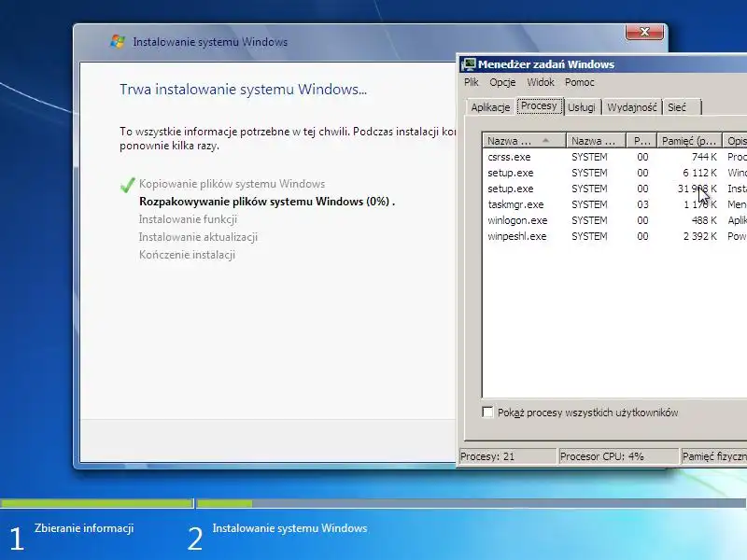Select the setup.exe process using 6 112 K

614,173
